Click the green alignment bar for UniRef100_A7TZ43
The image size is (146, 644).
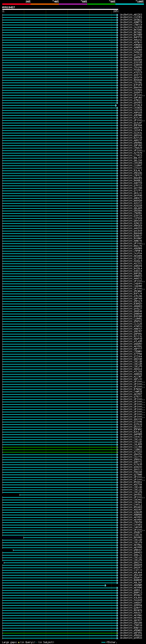point(60,452)
